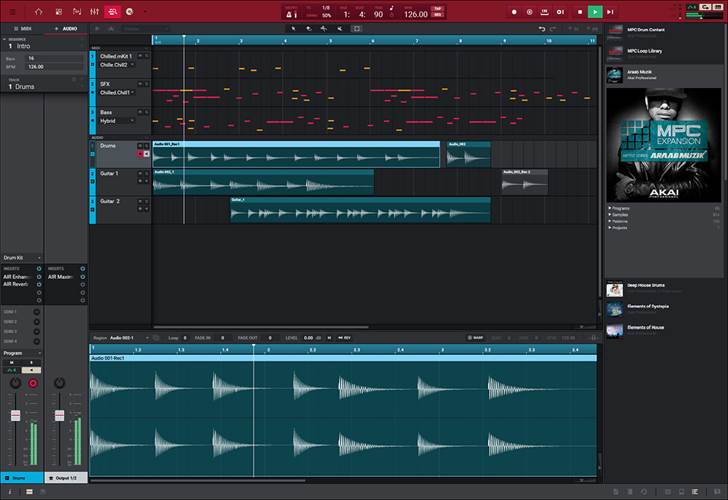The image size is (728, 500).
Task: Select the Guitar_1 audio clip on Guitar 2
Action: click(x=360, y=210)
